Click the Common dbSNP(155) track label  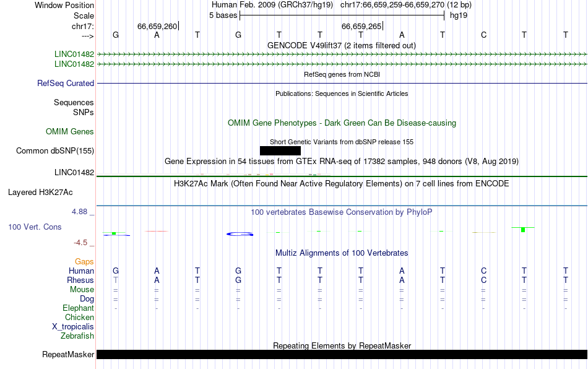point(55,150)
